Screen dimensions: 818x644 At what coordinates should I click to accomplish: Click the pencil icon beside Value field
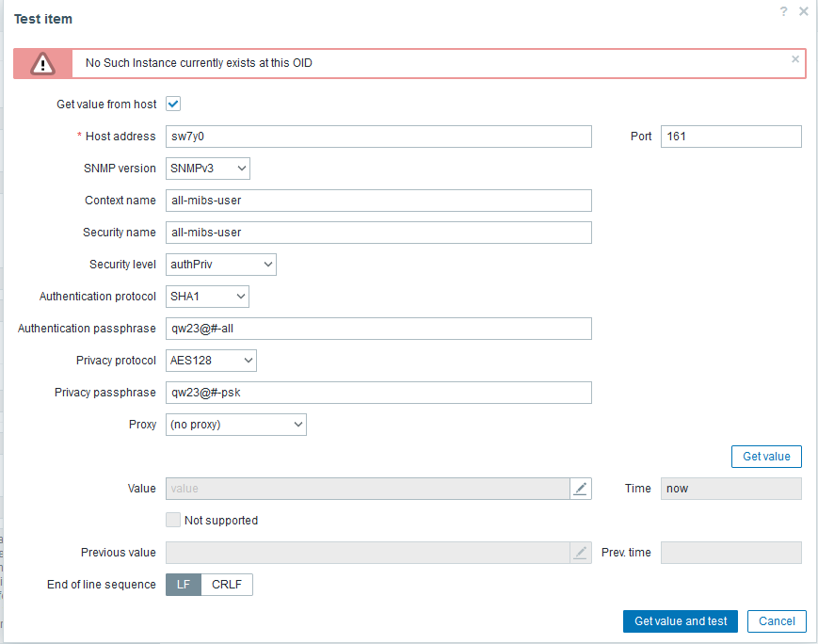[x=581, y=489]
